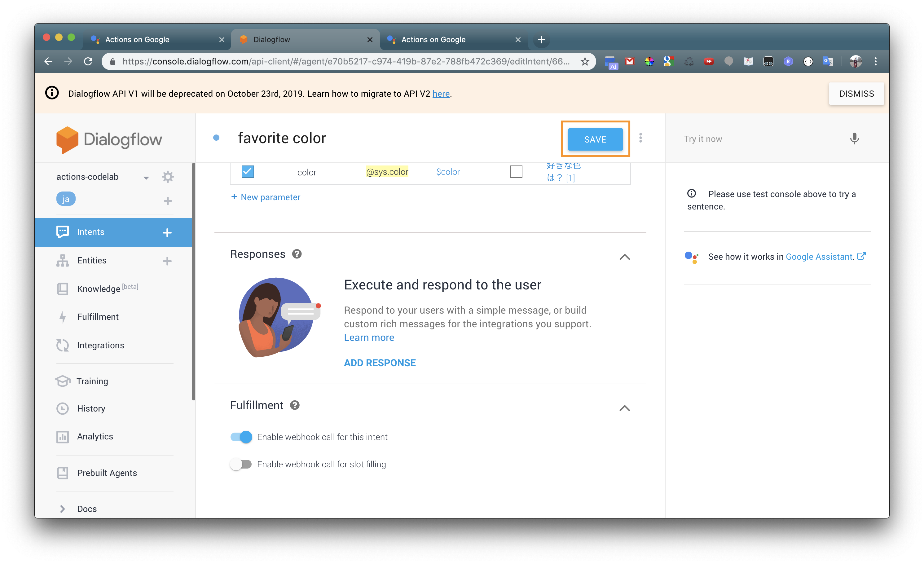
Task: Open the actions-codelab agent dropdown
Action: pyautogui.click(x=146, y=178)
